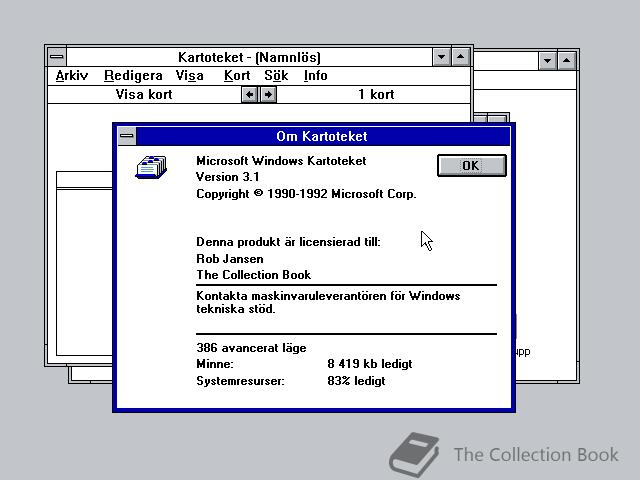Click the "8 419 kb ledigt" memory value
640x480 pixels.
(370, 364)
